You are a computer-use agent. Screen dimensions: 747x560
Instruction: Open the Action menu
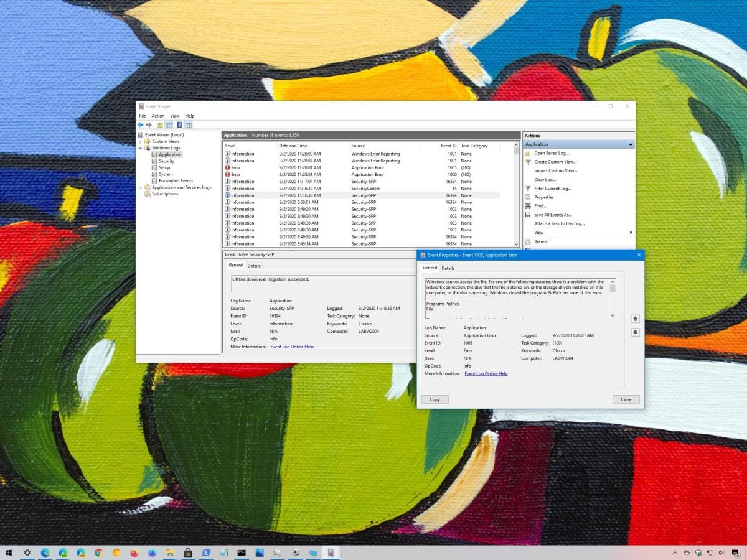click(x=158, y=116)
